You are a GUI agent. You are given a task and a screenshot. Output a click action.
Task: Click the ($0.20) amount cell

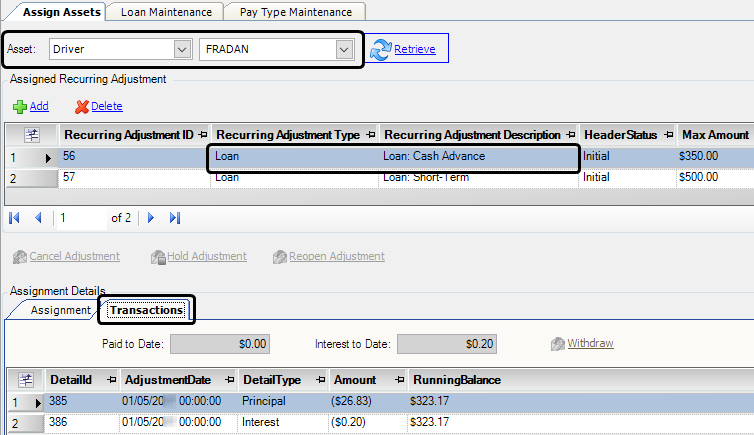tap(368, 423)
